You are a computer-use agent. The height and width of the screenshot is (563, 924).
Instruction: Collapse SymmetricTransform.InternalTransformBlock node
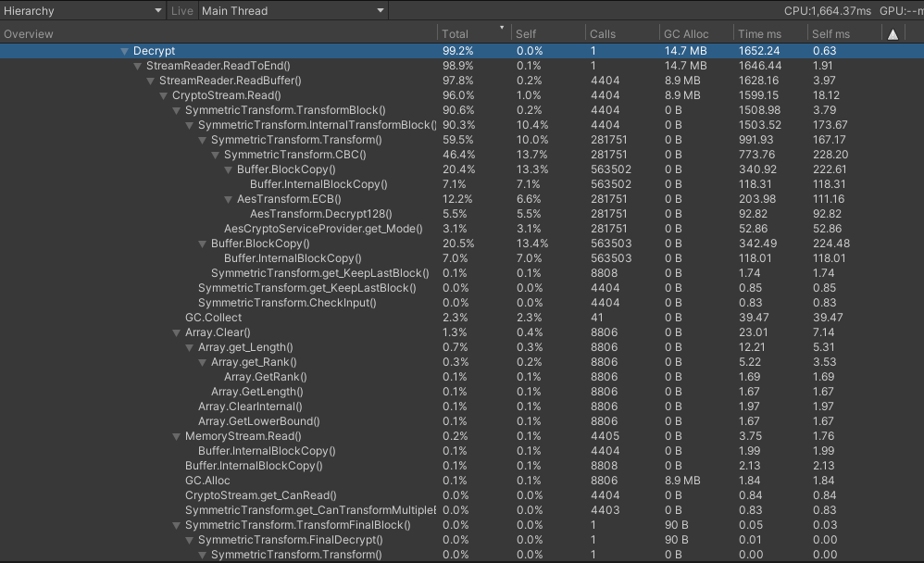click(189, 125)
